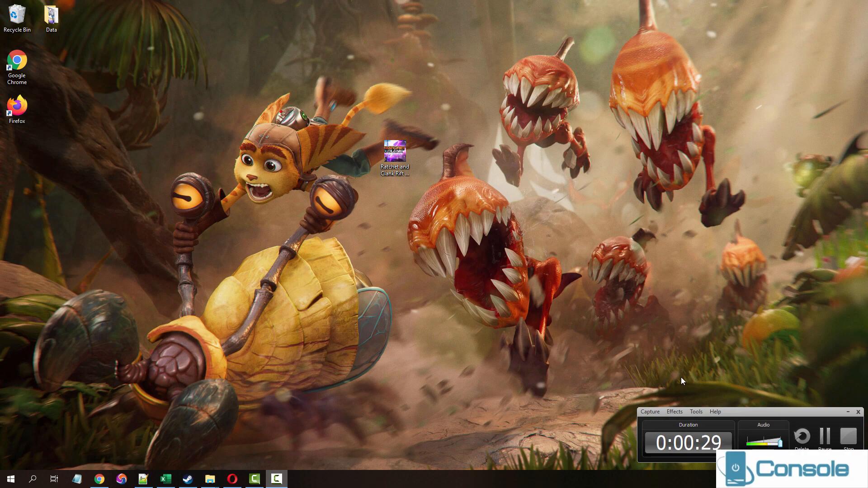Open the Opera browser taskbar icon
This screenshot has width=868, height=488.
[232, 479]
